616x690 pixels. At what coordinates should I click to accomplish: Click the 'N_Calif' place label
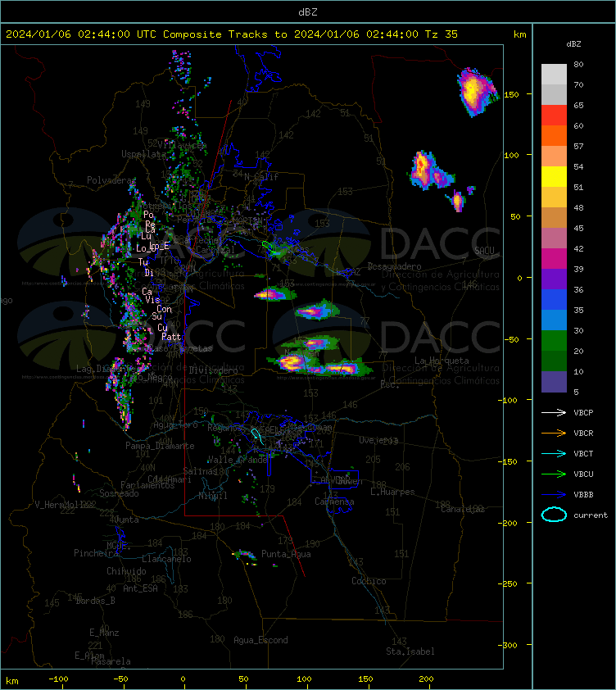tap(261, 177)
